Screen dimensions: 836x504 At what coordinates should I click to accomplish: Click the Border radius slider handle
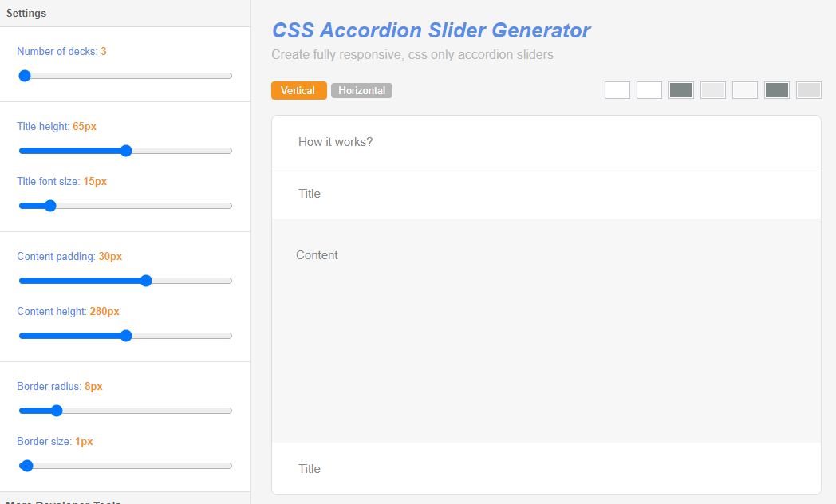pyautogui.click(x=56, y=410)
